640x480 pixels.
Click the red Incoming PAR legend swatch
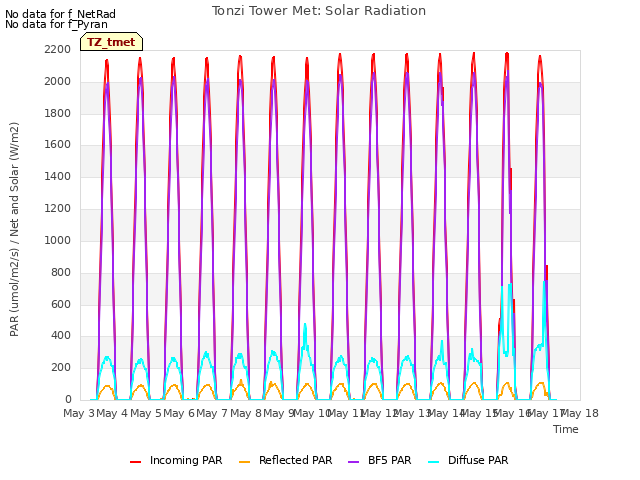click(136, 462)
